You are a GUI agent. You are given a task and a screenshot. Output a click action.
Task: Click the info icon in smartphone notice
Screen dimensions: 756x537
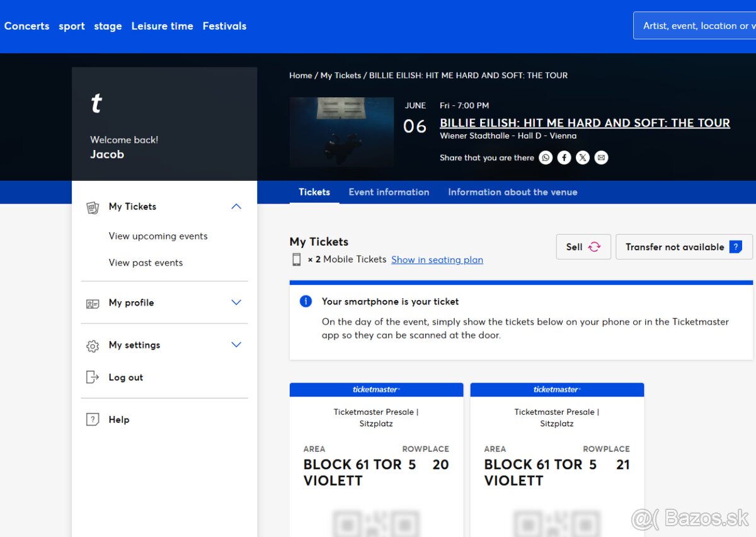[306, 301]
